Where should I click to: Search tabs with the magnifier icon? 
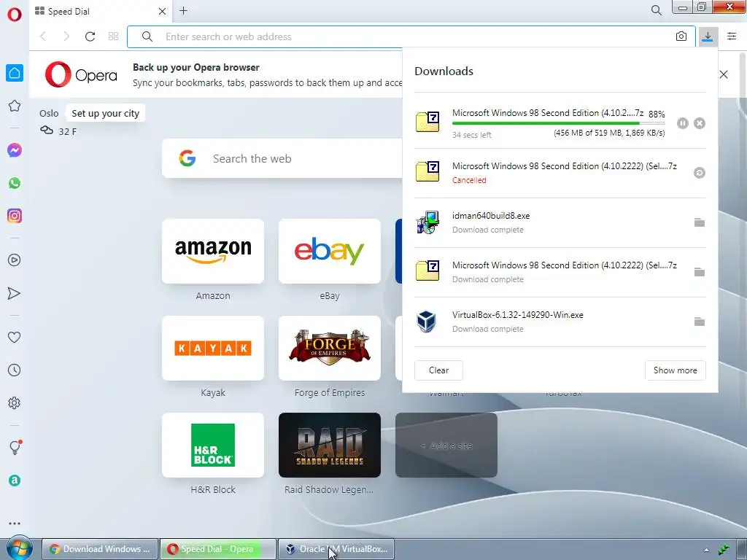(656, 10)
